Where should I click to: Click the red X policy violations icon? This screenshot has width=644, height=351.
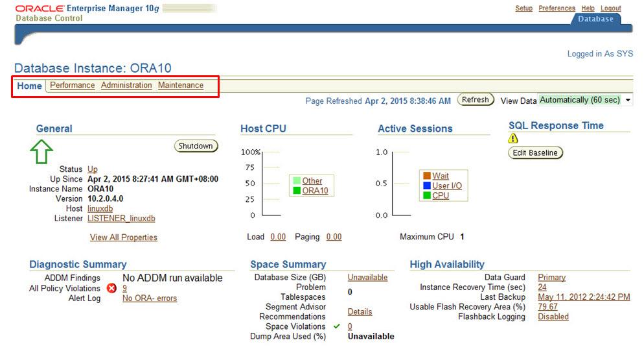coord(111,288)
